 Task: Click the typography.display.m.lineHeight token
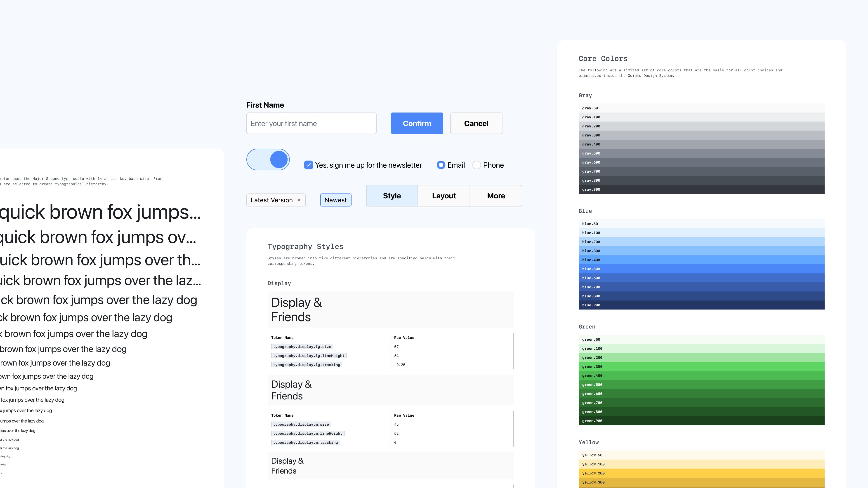pos(307,434)
